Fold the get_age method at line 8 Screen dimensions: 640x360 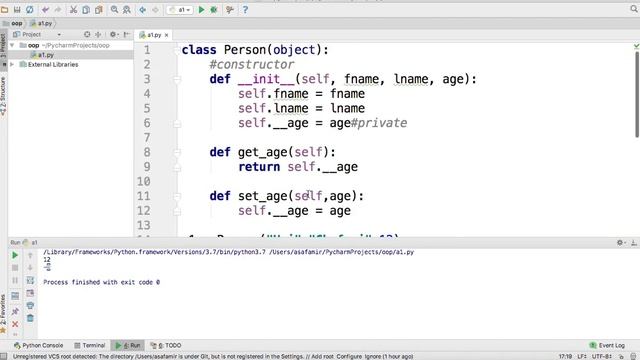(x=177, y=153)
